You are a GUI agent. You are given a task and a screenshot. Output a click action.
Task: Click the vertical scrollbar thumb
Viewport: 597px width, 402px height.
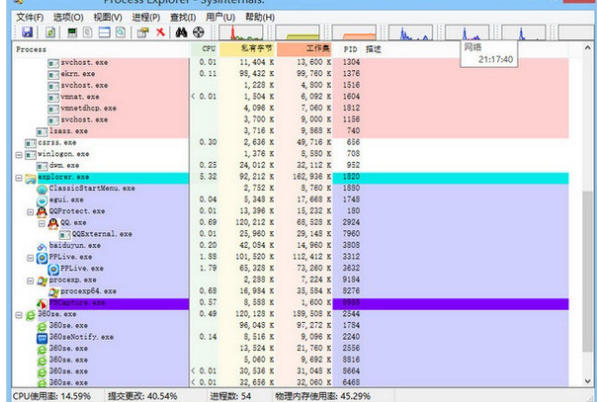587,271
